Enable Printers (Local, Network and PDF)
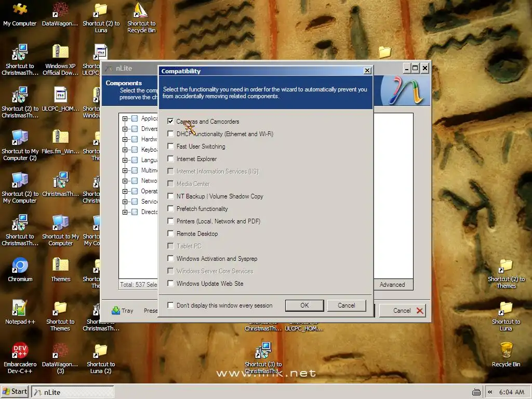The width and height of the screenshot is (532, 399). click(x=170, y=221)
